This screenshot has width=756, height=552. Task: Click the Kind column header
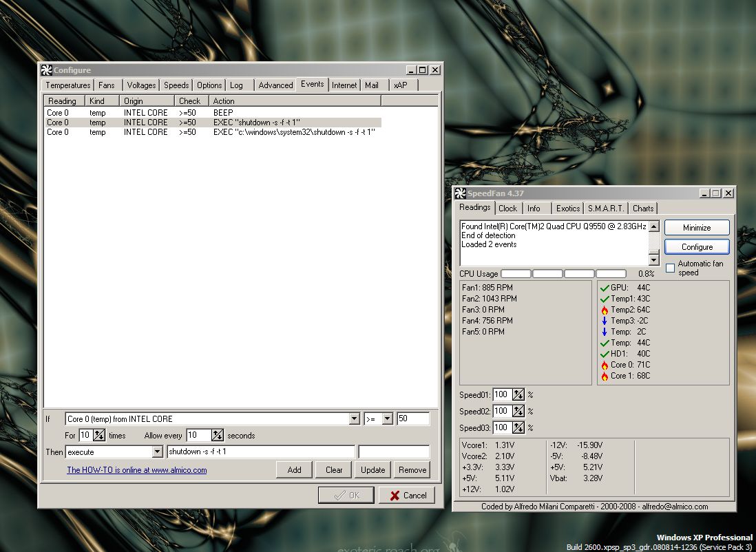tap(102, 100)
